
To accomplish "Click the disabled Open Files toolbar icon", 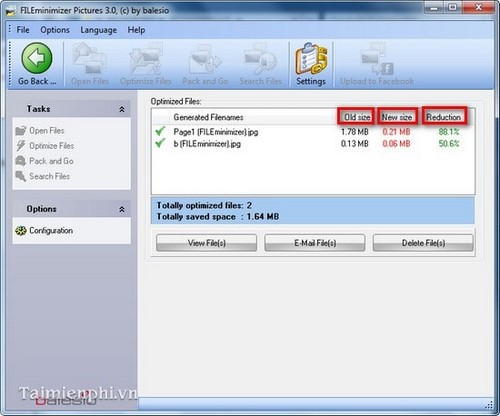I will click(x=89, y=58).
